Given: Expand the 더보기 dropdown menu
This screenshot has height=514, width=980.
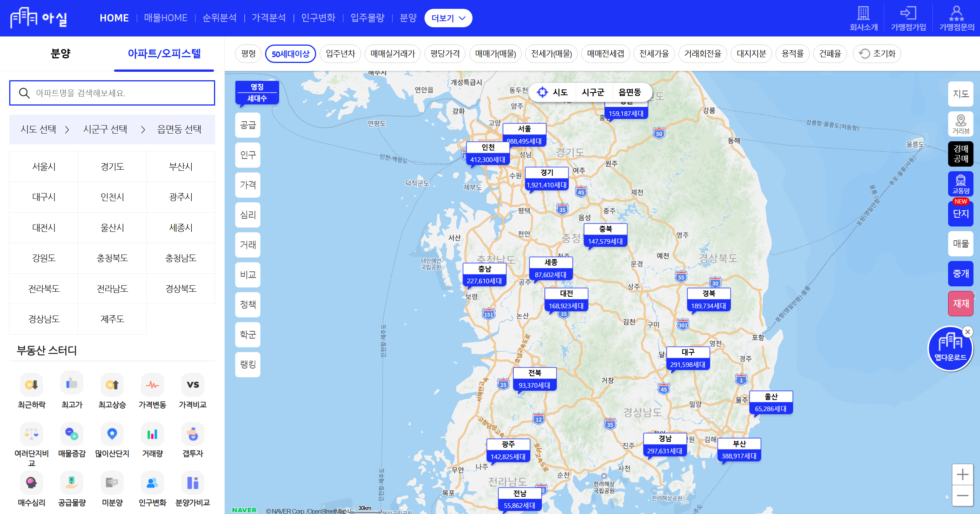Looking at the screenshot, I should pos(448,18).
